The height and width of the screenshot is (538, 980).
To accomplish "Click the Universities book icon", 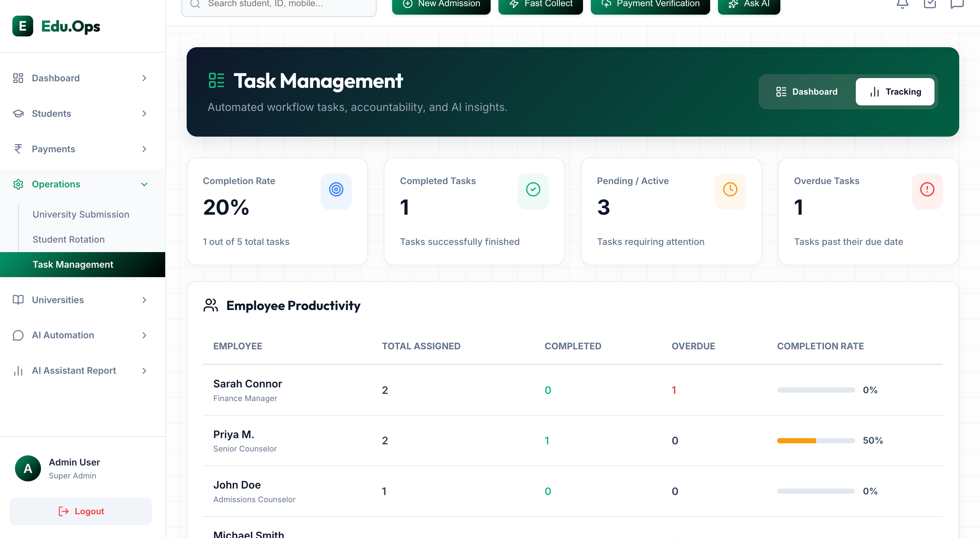I will (18, 300).
